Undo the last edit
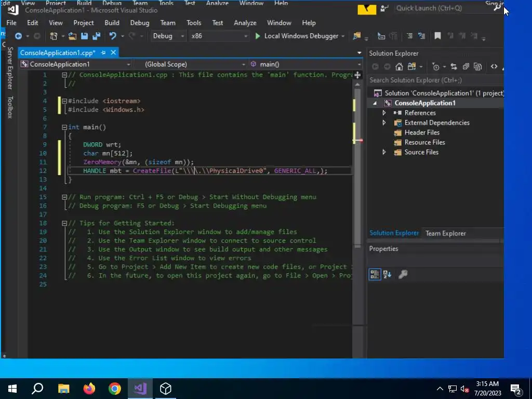Screen dimensions: 532x399 click(113, 36)
